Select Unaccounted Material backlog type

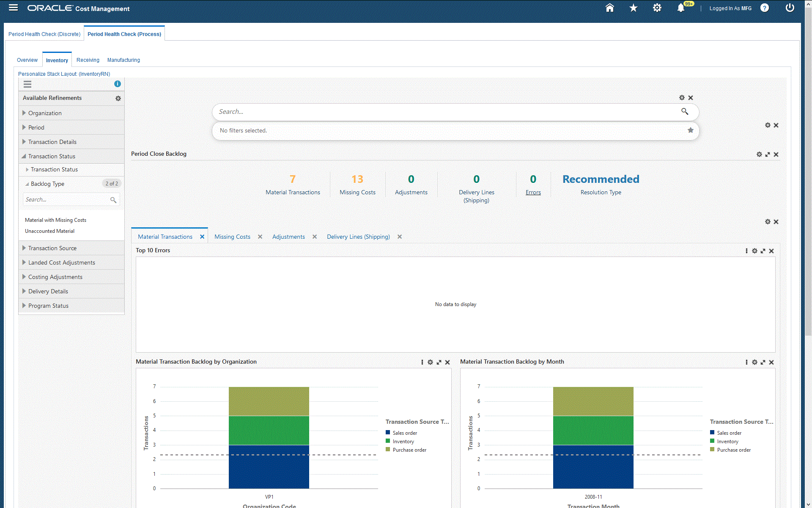click(49, 231)
